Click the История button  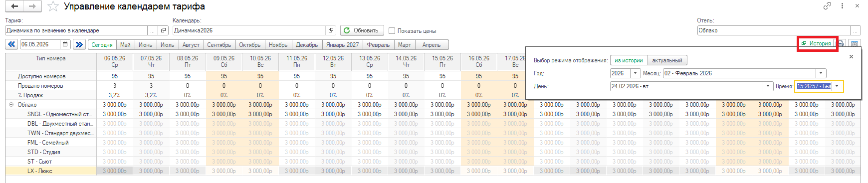tap(817, 43)
